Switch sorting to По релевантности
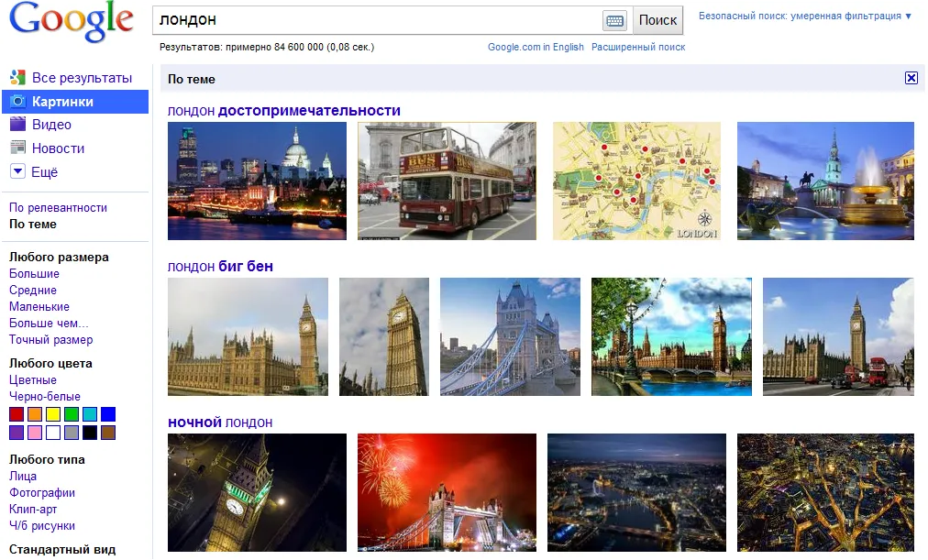Image resolution: width=928 pixels, height=560 pixels. click(x=58, y=207)
